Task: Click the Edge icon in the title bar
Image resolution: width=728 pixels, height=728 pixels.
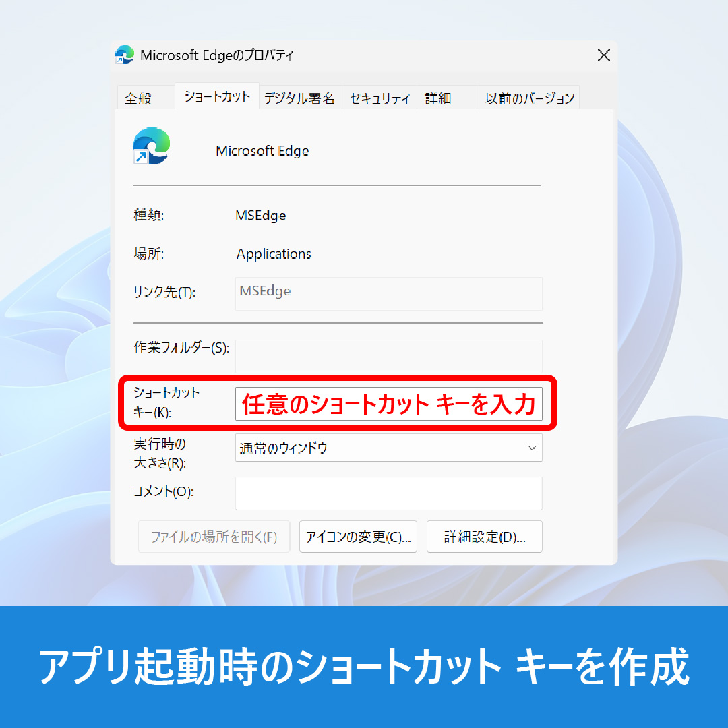Action: [x=125, y=55]
